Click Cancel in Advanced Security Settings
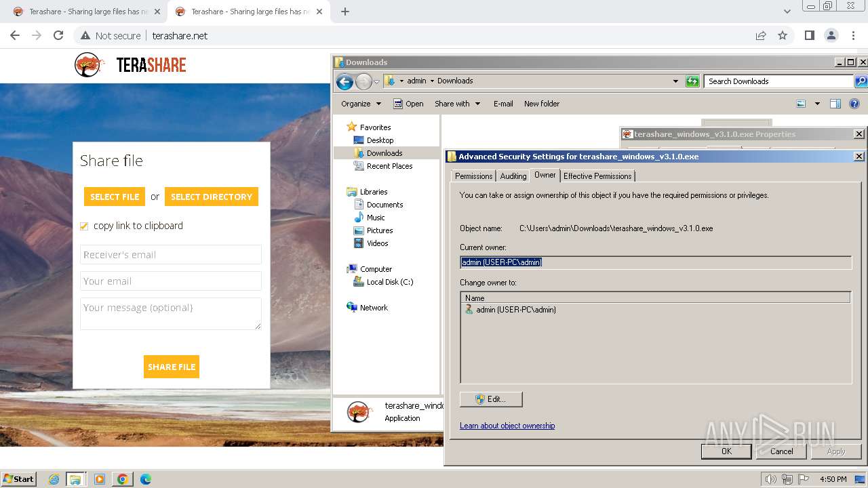868x488 pixels. tap(781, 451)
